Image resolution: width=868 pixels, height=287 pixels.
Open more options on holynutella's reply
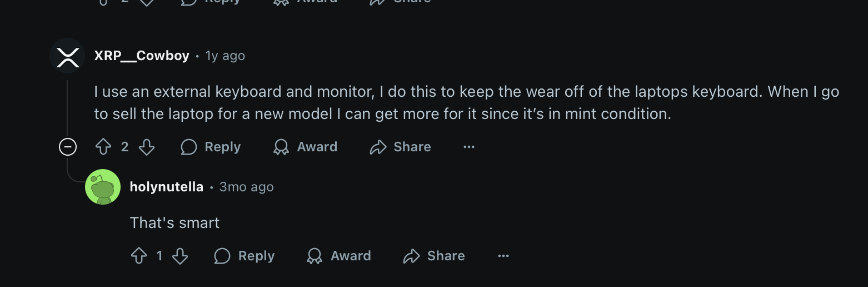[x=503, y=256]
